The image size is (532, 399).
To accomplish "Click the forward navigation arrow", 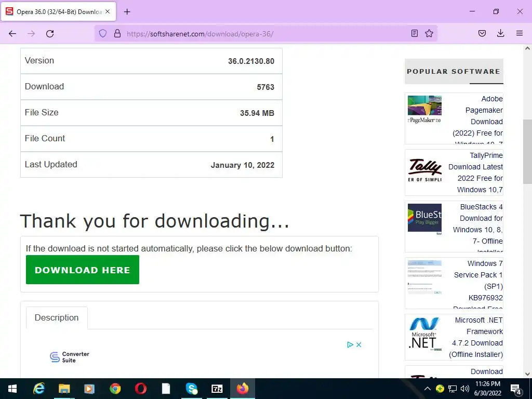I will [31, 34].
